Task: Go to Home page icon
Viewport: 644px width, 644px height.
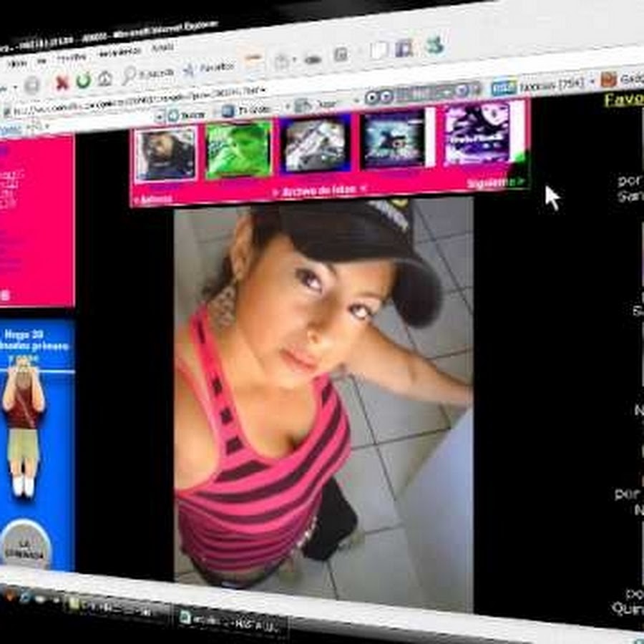Action: click(x=104, y=79)
